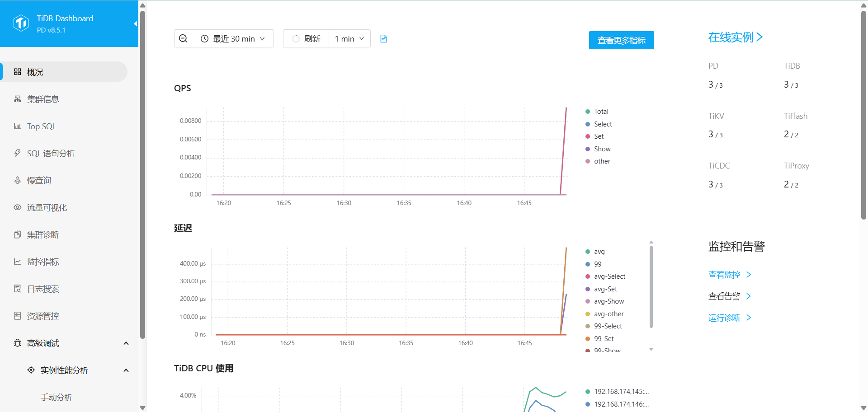Toggle the 99-Select latency series

click(604, 326)
